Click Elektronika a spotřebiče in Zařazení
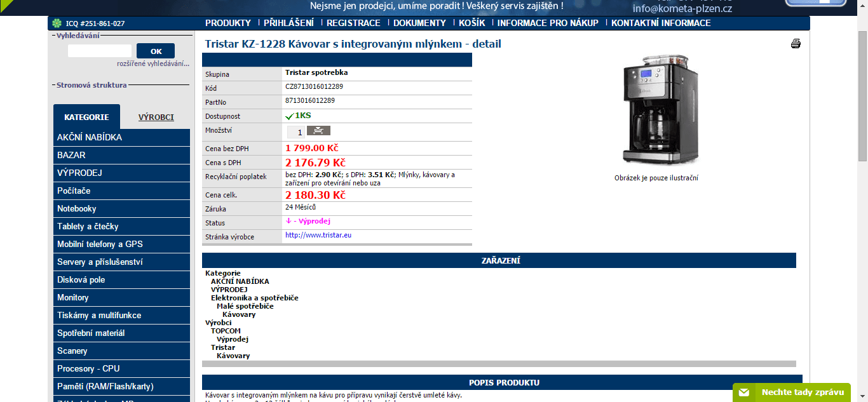Image resolution: width=868 pixels, height=402 pixels. click(254, 298)
